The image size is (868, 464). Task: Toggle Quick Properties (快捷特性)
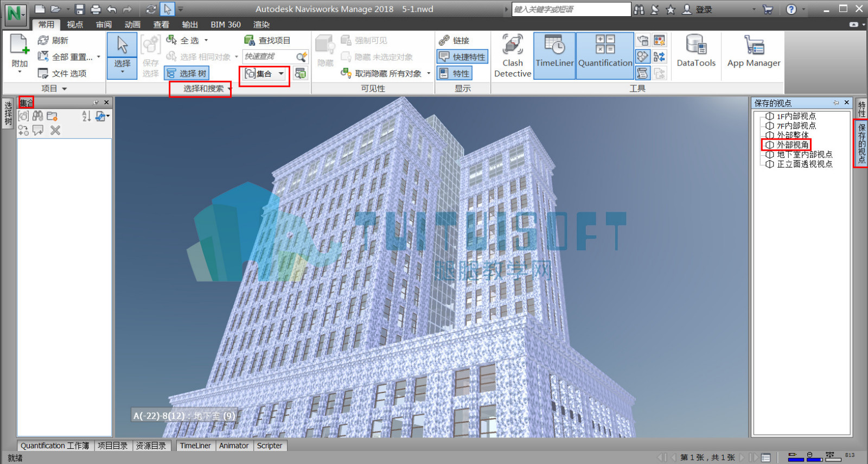(462, 56)
